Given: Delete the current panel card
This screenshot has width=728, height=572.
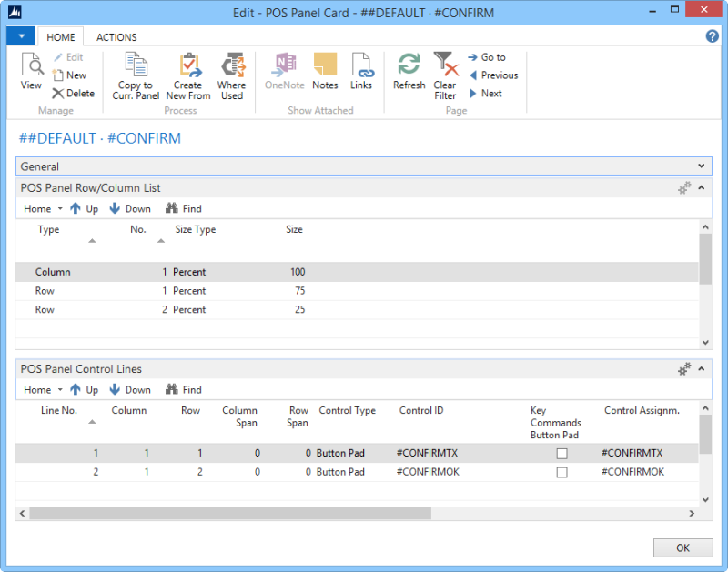Looking at the screenshot, I should (x=74, y=94).
